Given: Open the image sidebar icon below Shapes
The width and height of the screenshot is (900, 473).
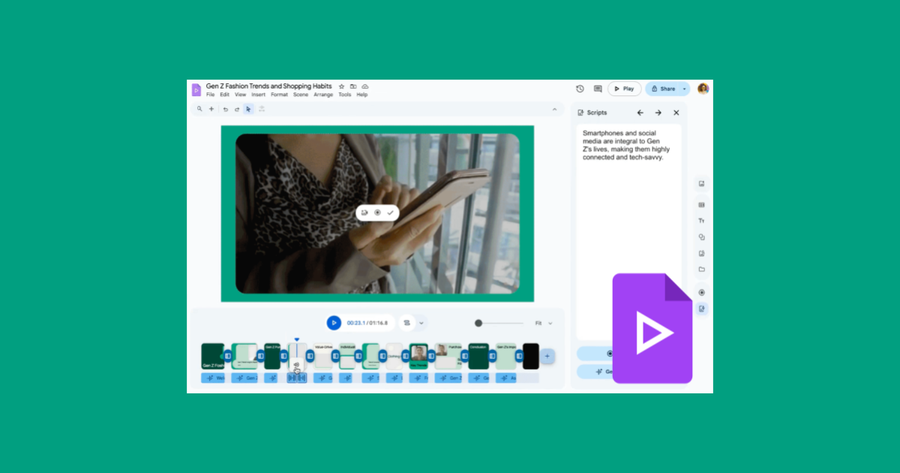Looking at the screenshot, I should pyautogui.click(x=701, y=253).
